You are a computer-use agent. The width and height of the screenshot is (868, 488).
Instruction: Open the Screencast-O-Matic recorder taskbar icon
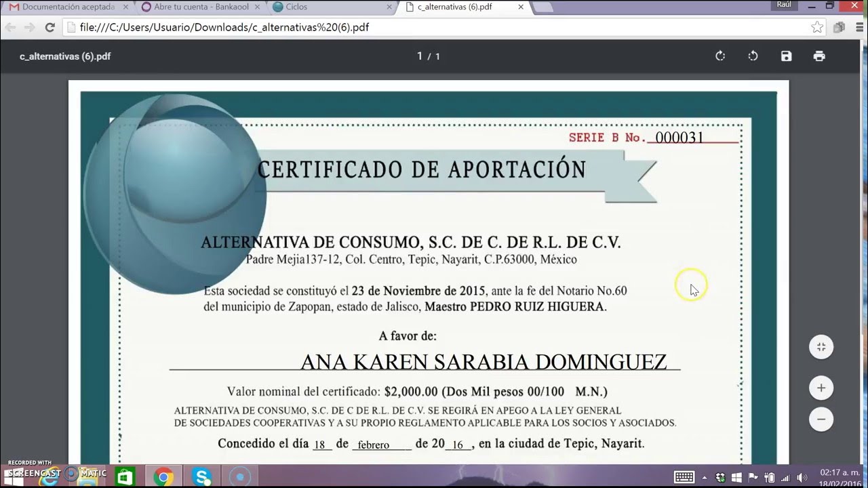click(240, 477)
